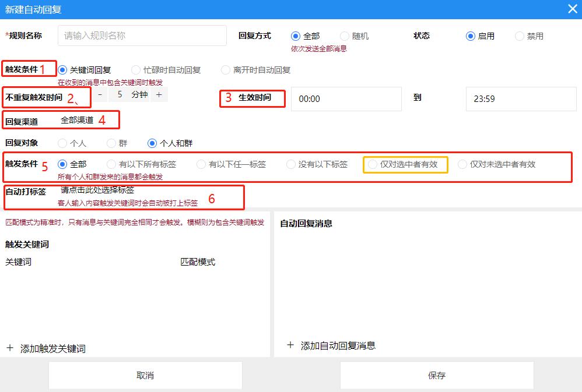Viewport: 582px width, 392px height.
Task: Click the 取消 button to cancel
Action: (145, 375)
